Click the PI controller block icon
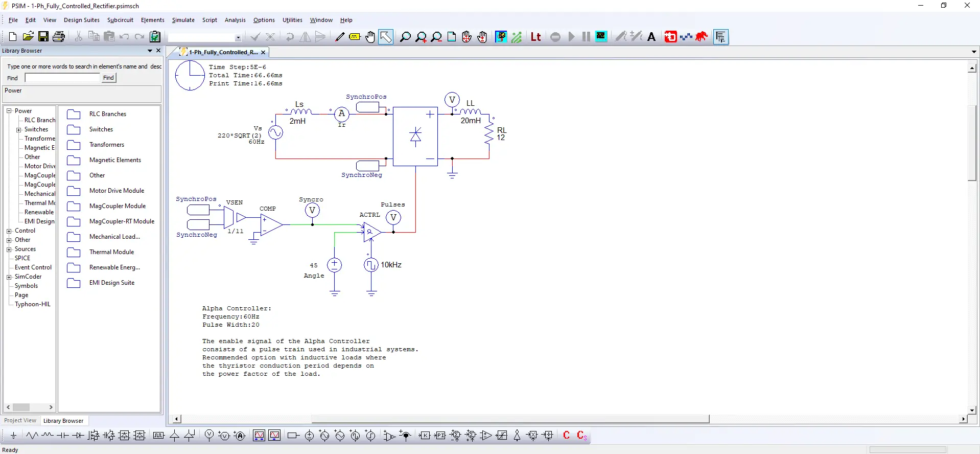980x454 pixels. [x=440, y=436]
